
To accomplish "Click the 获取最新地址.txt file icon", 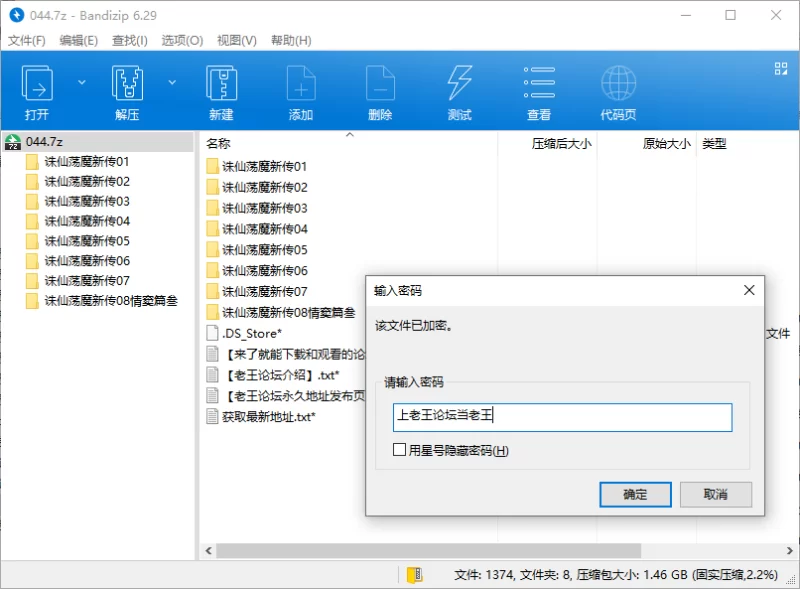I will coord(212,416).
